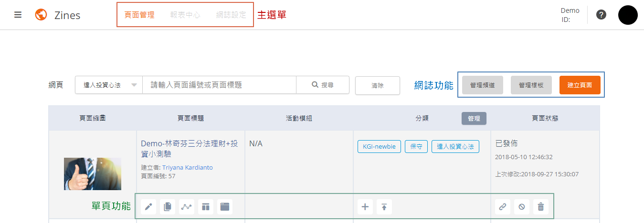This screenshot has height=223, width=644.
Task: Switch to 報表中心 menu tab
Action: pos(185,15)
